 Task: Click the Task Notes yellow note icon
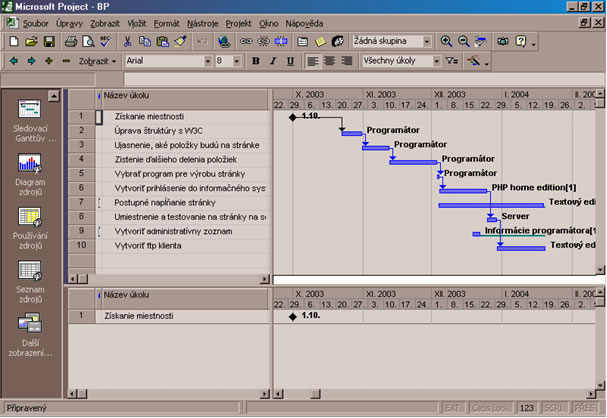(x=320, y=41)
